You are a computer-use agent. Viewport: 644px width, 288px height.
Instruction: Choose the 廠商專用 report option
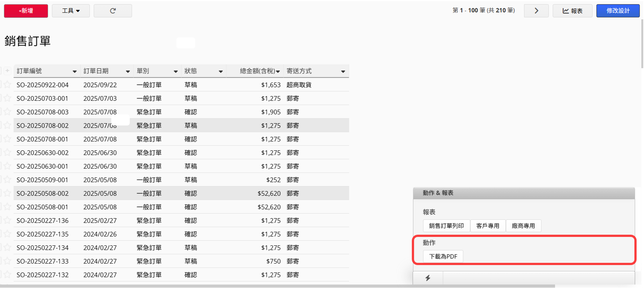point(523,226)
